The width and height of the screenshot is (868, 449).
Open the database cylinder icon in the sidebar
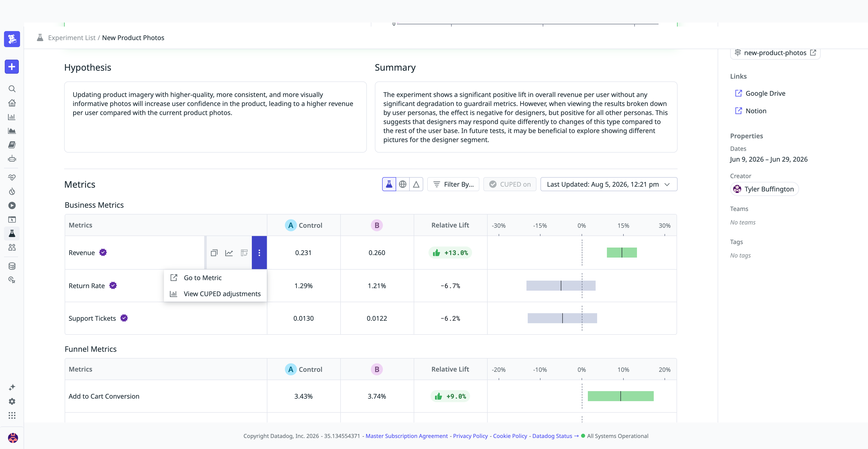(x=12, y=266)
